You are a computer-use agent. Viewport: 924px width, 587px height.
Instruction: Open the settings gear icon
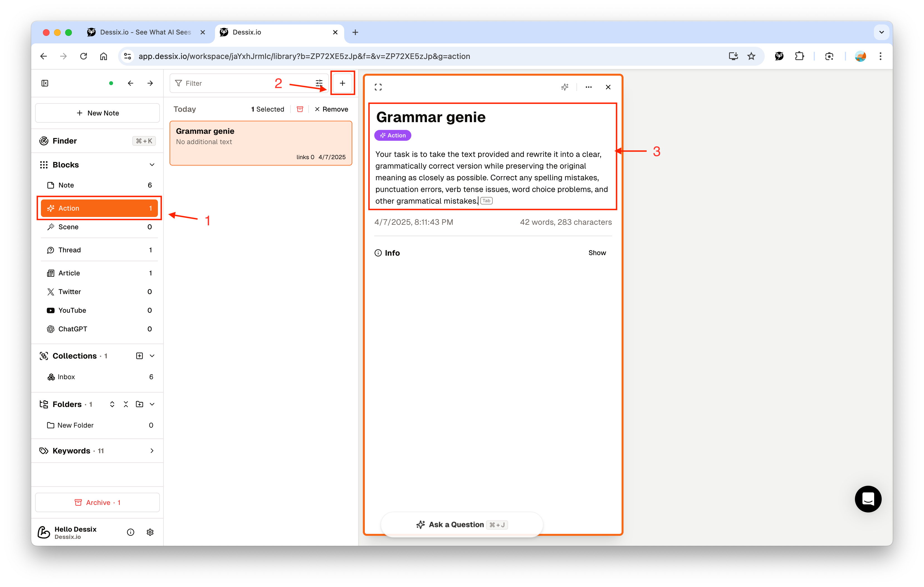click(x=150, y=532)
